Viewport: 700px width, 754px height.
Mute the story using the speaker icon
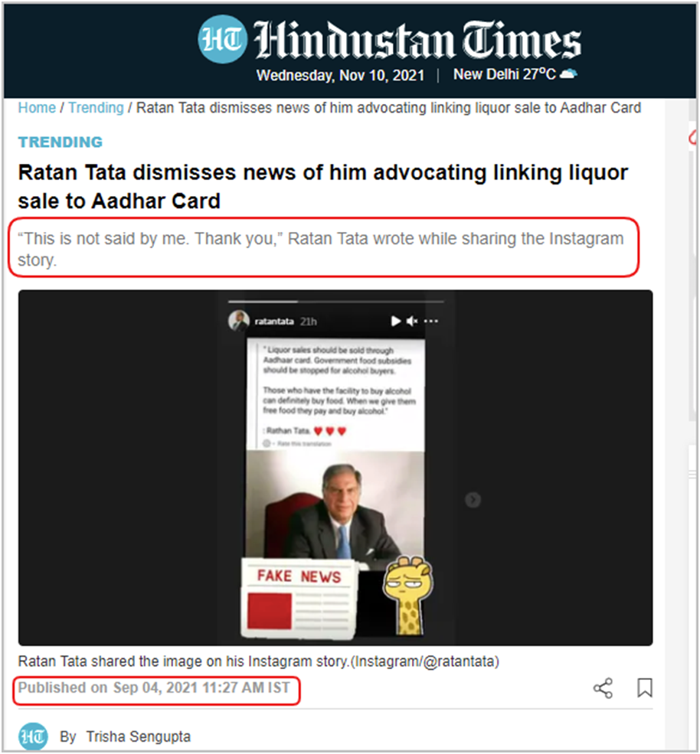(x=412, y=322)
